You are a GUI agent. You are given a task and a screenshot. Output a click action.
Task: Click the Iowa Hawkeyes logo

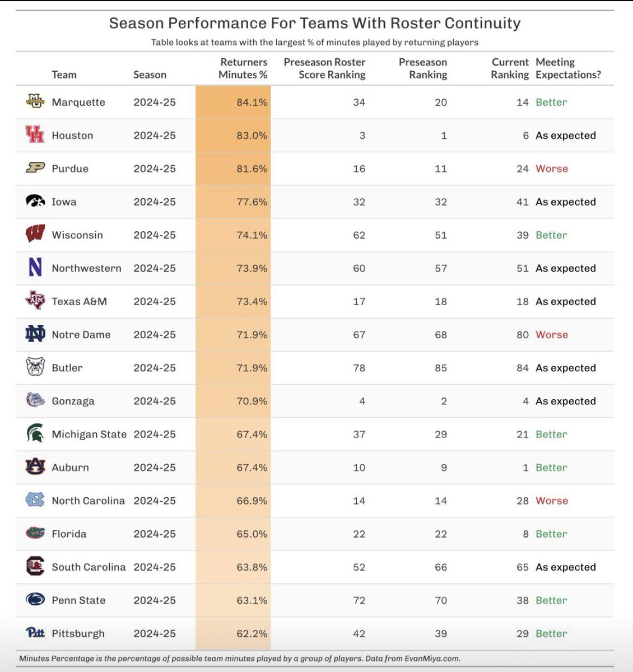[35, 201]
